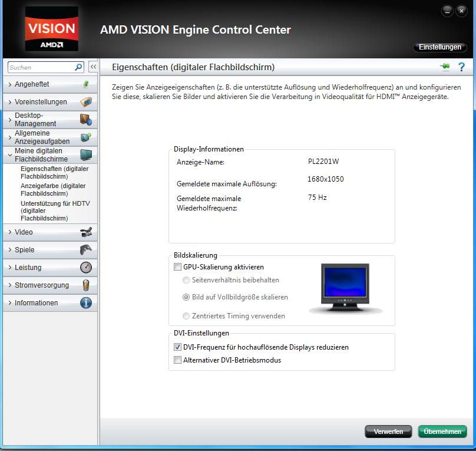Expand the Leistung section chevron

pos(9,268)
